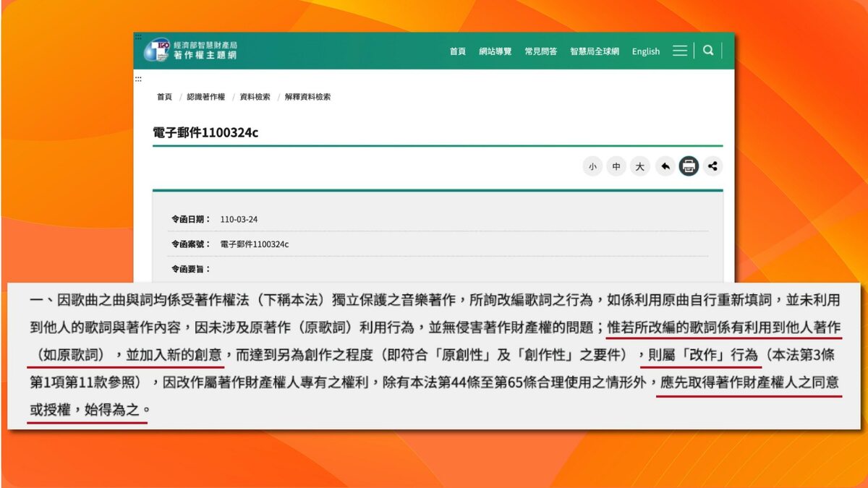The width and height of the screenshot is (868, 488).
Task: Go back using the return arrow icon
Action: coord(665,166)
